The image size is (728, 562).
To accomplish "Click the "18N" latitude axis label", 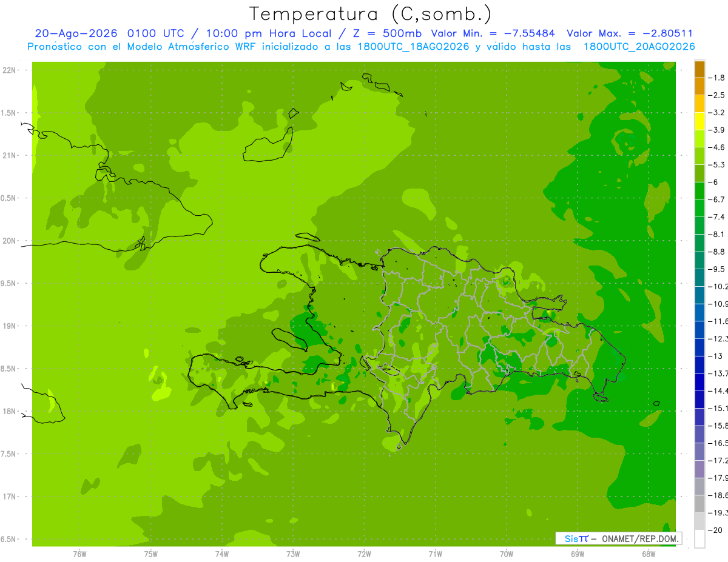I will click(10, 412).
